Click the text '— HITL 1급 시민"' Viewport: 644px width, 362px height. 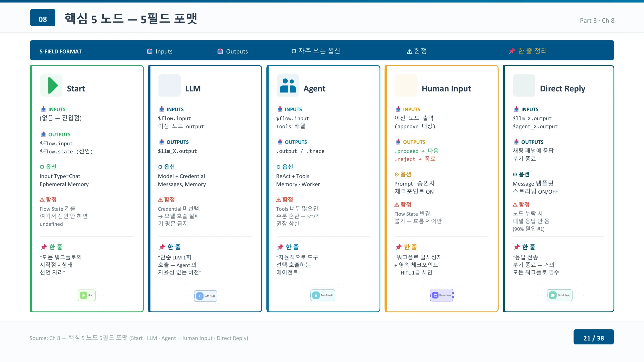point(414,273)
